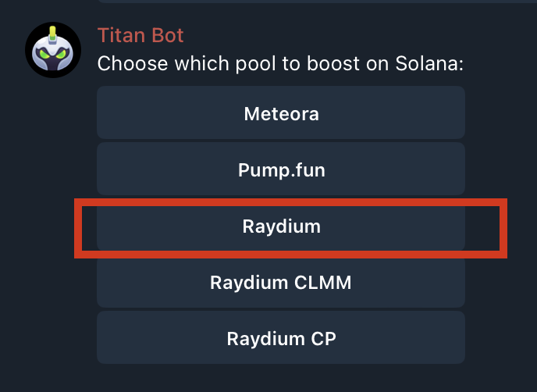This screenshot has height=392, width=537.
Task: Choose the Pump.fun pool option
Action: point(281,169)
